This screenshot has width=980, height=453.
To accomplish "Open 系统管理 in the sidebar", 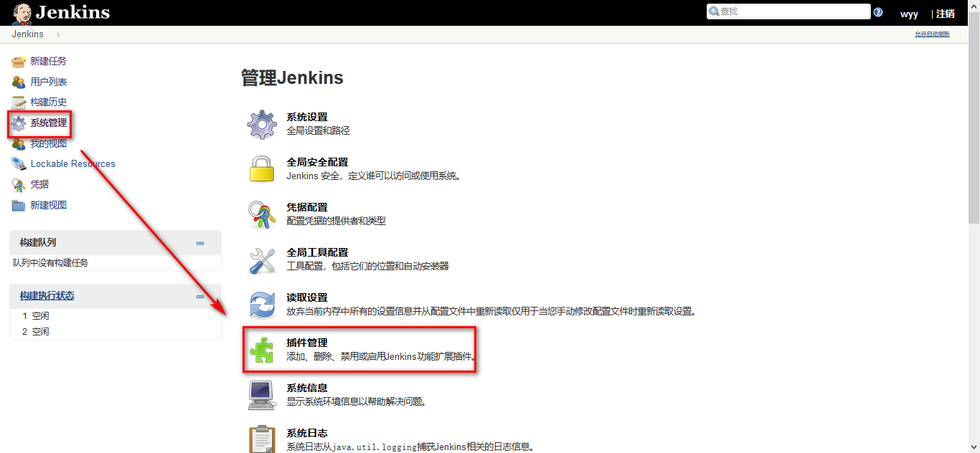I will pos(48,123).
